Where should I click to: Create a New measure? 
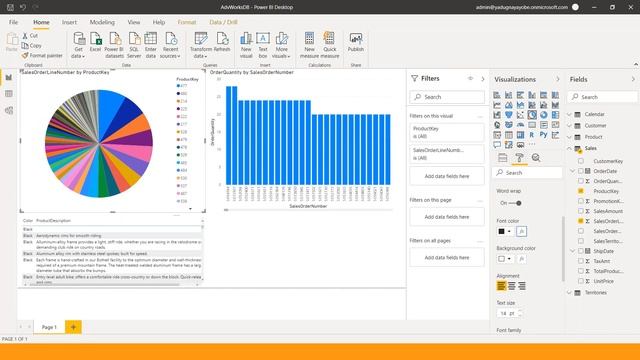pos(309,44)
